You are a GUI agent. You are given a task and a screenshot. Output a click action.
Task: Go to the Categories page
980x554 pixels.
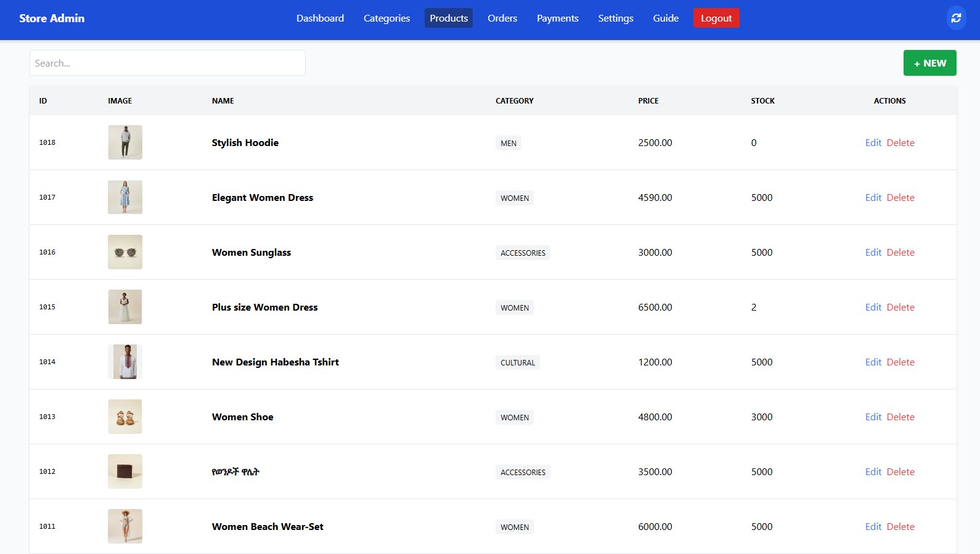click(x=386, y=18)
